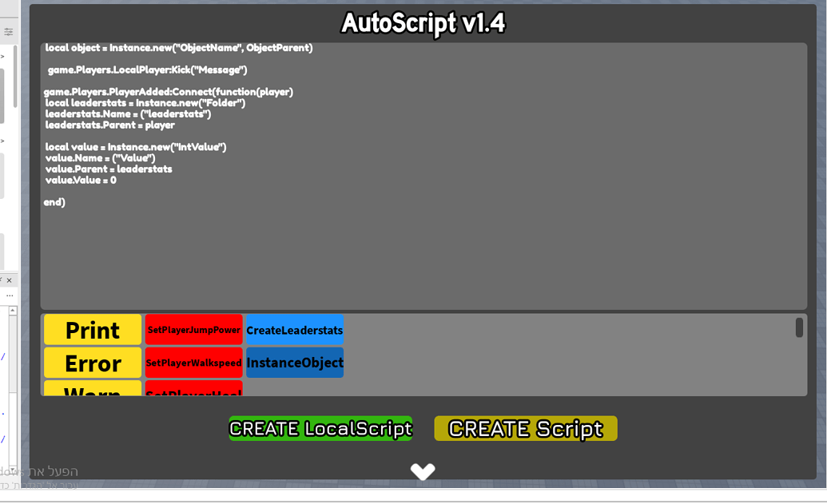Click the X icon in the left sidebar
The image size is (827, 504).
(7, 280)
